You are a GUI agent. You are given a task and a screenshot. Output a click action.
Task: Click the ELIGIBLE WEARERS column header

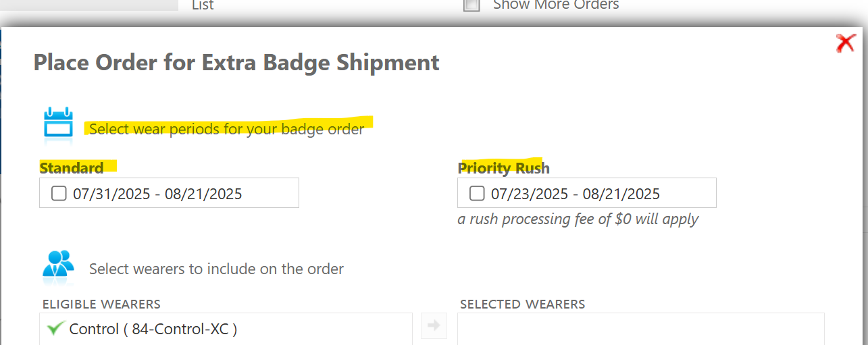[x=101, y=304]
